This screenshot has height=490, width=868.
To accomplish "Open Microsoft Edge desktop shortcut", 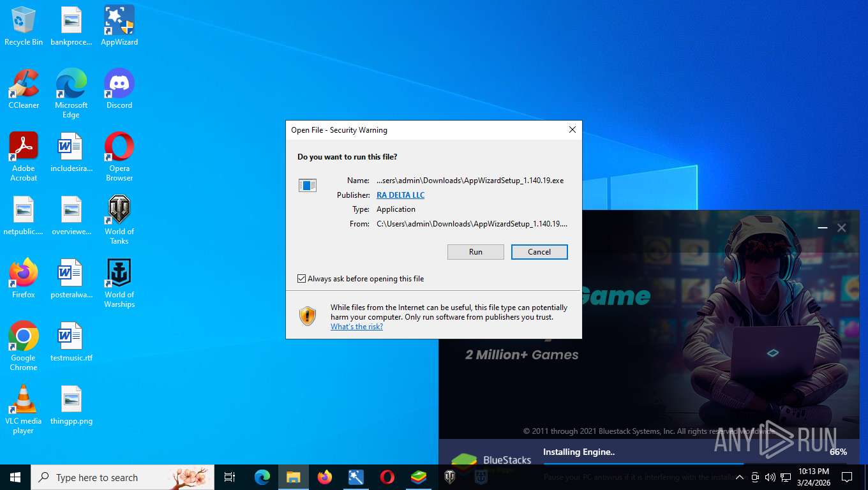I will coord(71,94).
